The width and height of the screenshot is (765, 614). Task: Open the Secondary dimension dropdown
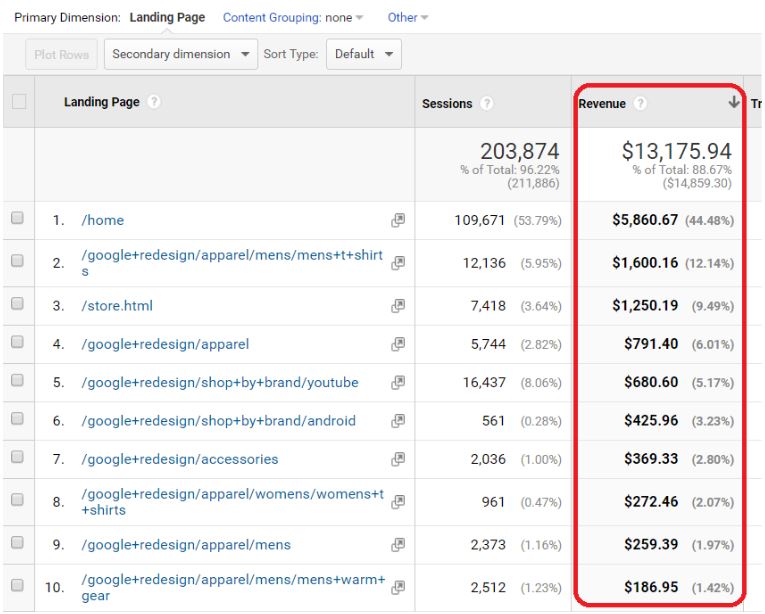point(181,54)
